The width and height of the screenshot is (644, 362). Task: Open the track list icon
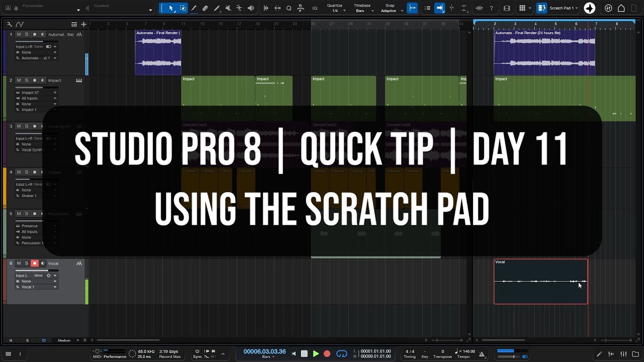[x=74, y=24]
